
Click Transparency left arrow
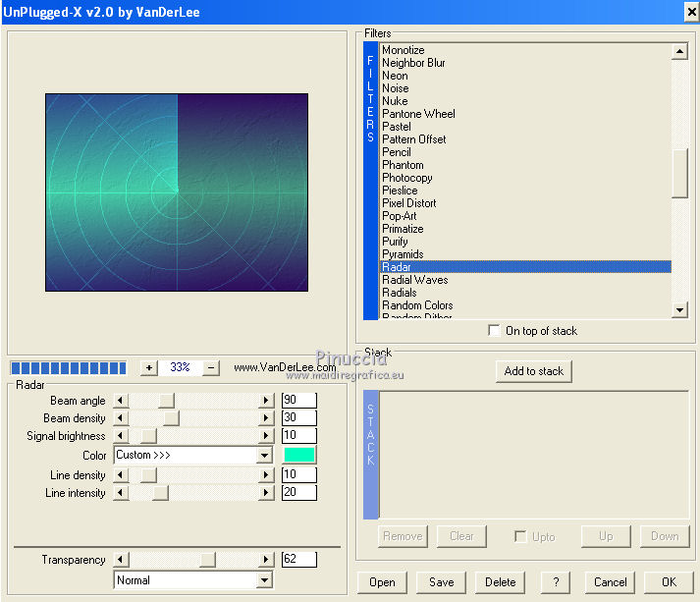pyautogui.click(x=121, y=560)
